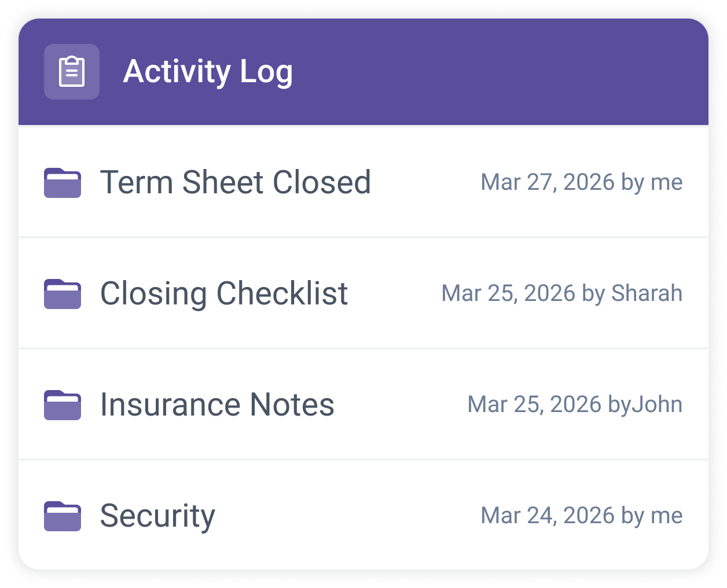Open the Closing Checklist entry

(x=224, y=293)
